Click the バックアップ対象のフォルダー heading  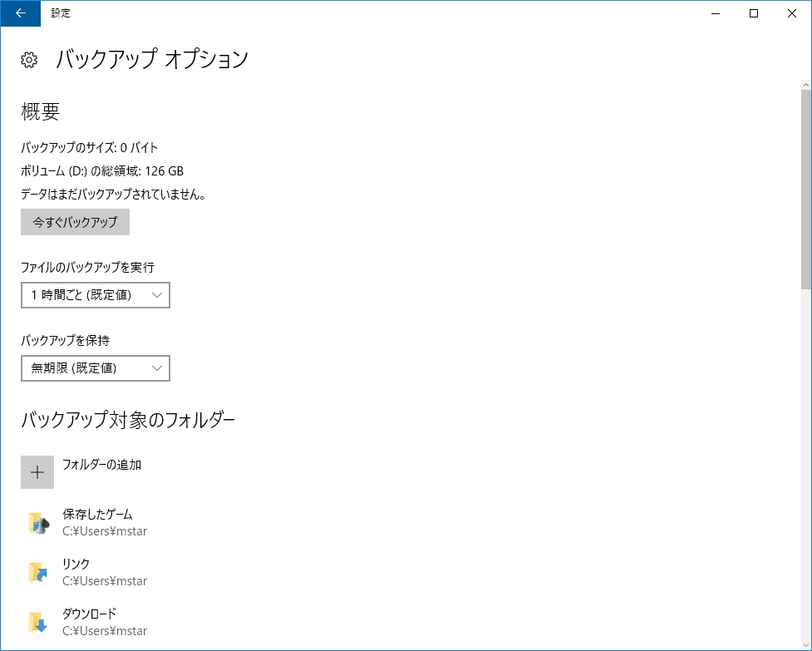pos(128,419)
